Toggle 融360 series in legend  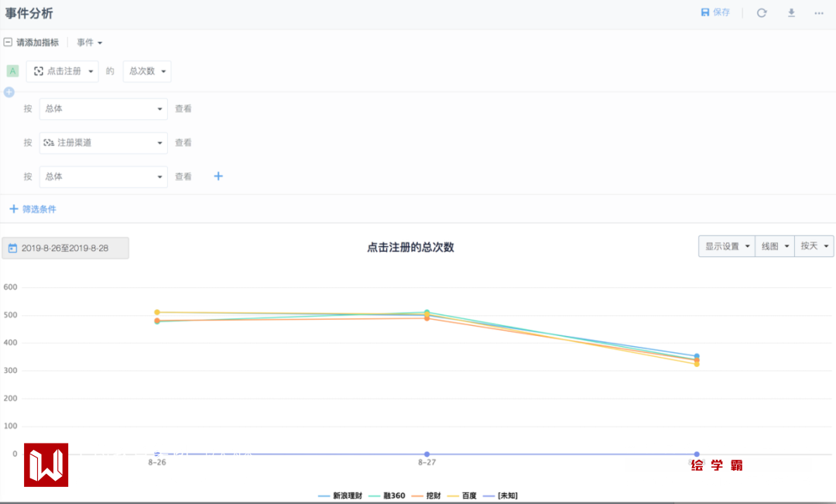tap(387, 495)
